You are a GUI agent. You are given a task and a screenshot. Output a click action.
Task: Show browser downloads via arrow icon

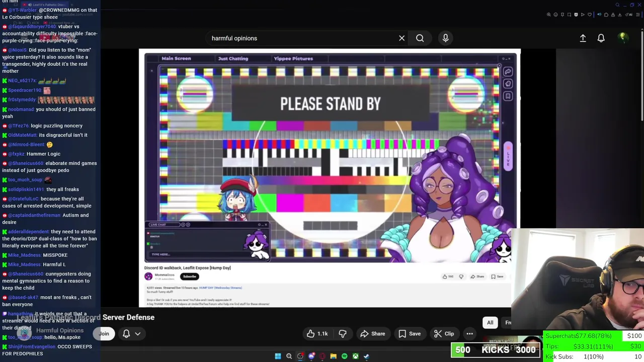coord(620,15)
